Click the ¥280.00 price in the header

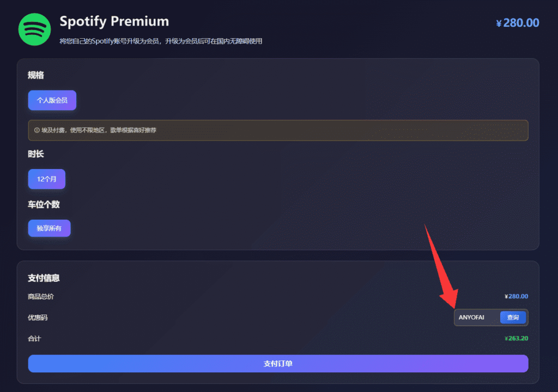[x=517, y=22]
